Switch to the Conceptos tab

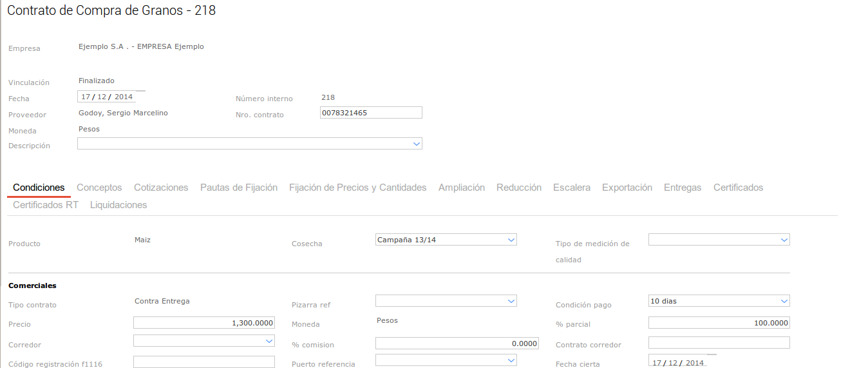(x=99, y=188)
